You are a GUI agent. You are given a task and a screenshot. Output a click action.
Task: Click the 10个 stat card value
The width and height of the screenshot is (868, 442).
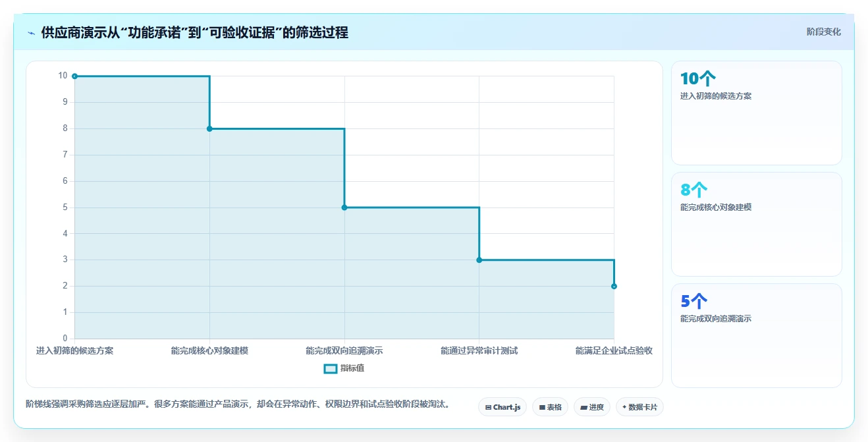click(x=697, y=79)
